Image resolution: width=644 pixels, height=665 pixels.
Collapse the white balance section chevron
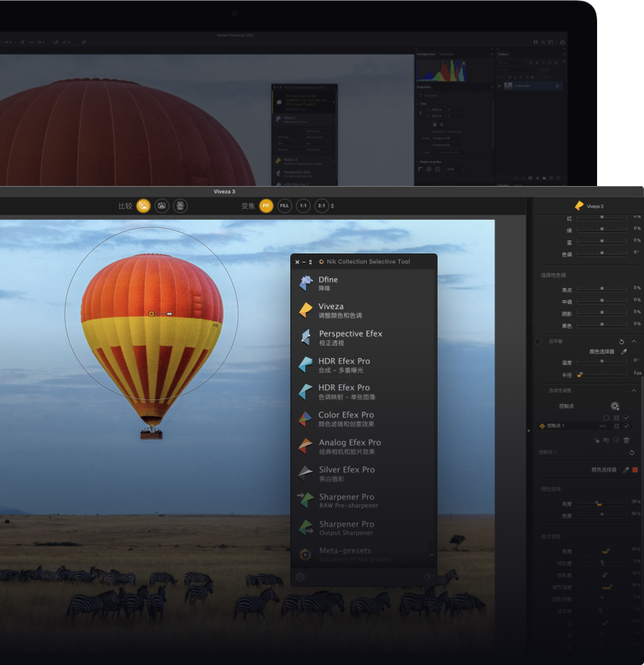coord(634,342)
